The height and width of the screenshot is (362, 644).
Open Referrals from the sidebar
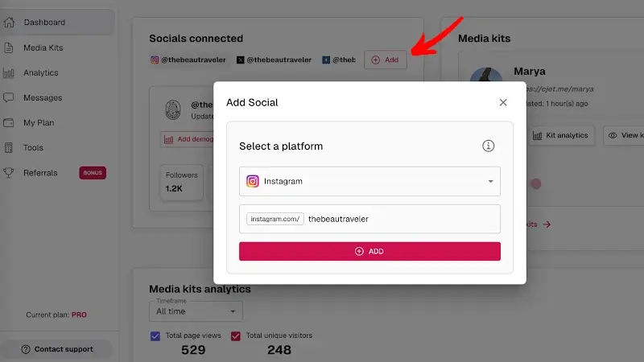coord(39,172)
